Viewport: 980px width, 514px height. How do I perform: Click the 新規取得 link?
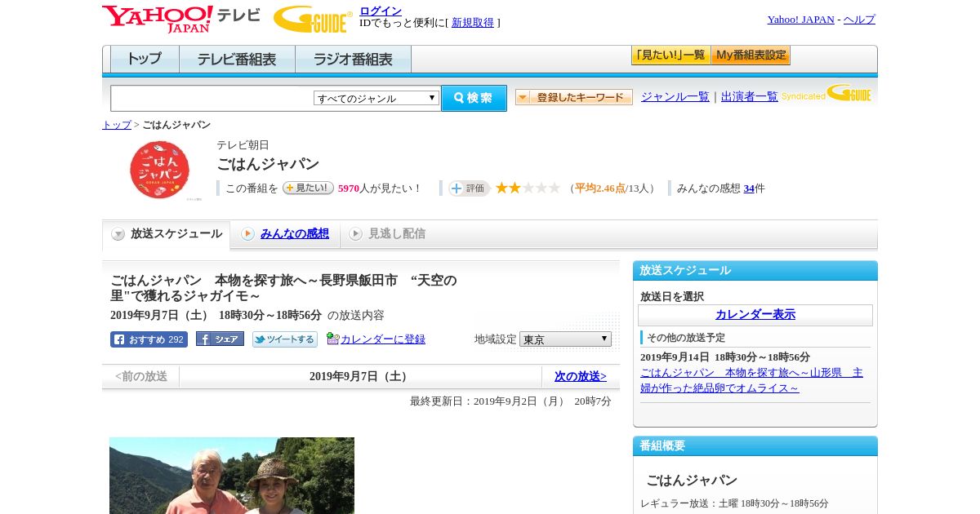(x=473, y=23)
